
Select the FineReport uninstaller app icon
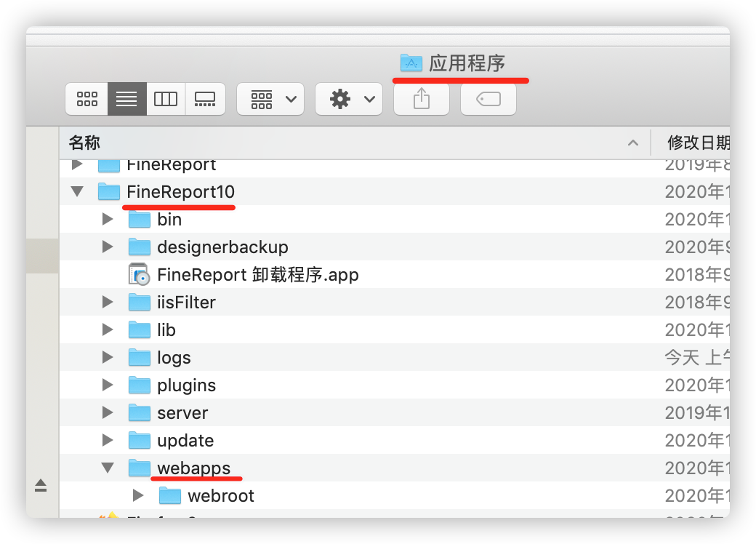[140, 274]
